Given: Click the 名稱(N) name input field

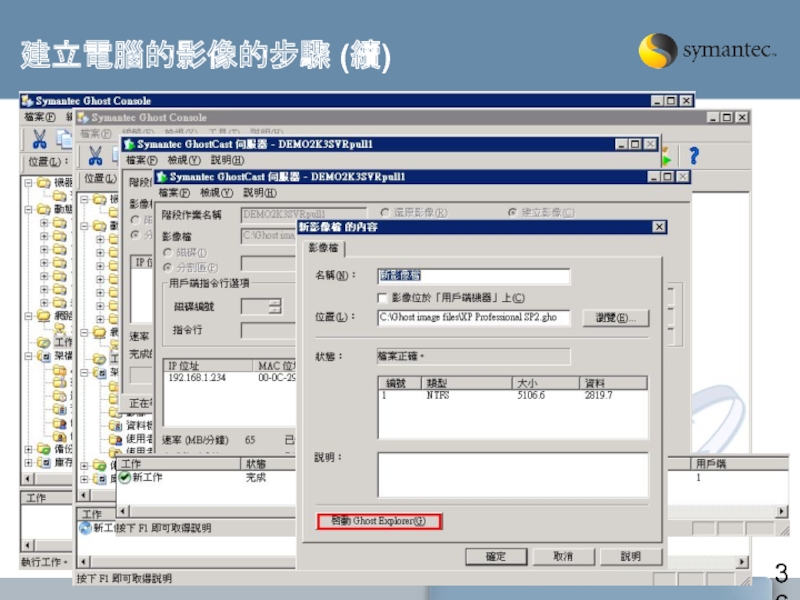Looking at the screenshot, I should (x=473, y=276).
